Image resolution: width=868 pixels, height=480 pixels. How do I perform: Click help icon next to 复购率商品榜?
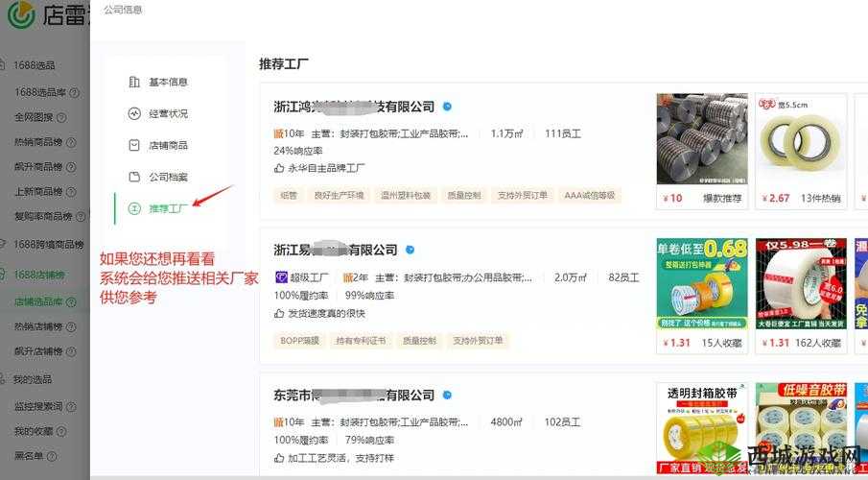click(81, 216)
